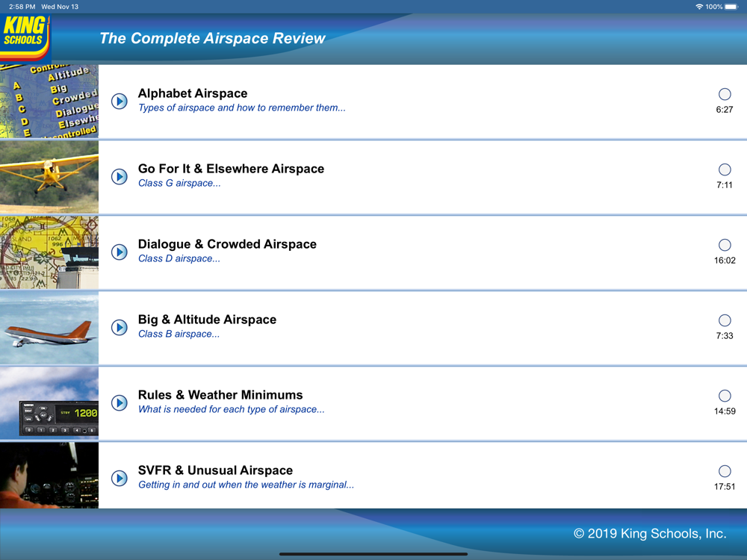Open the transponder 1200 thumbnail
The width and height of the screenshot is (747, 560).
[x=49, y=403]
